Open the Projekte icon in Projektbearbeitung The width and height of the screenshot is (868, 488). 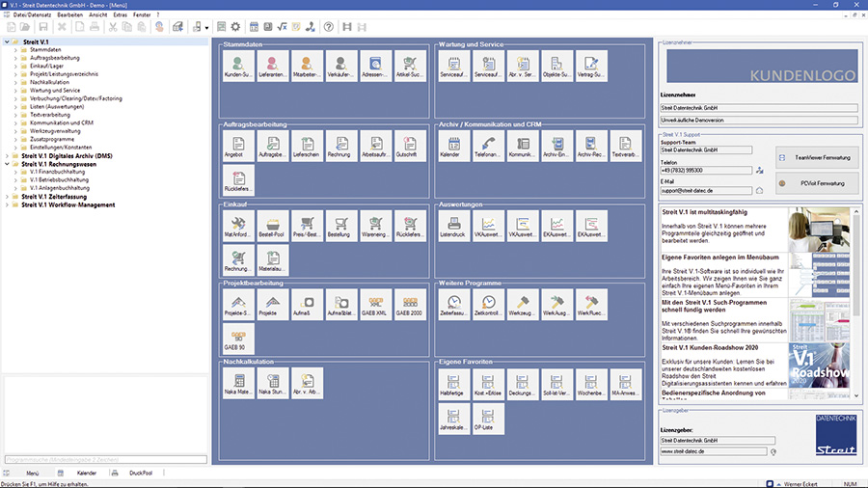click(273, 305)
